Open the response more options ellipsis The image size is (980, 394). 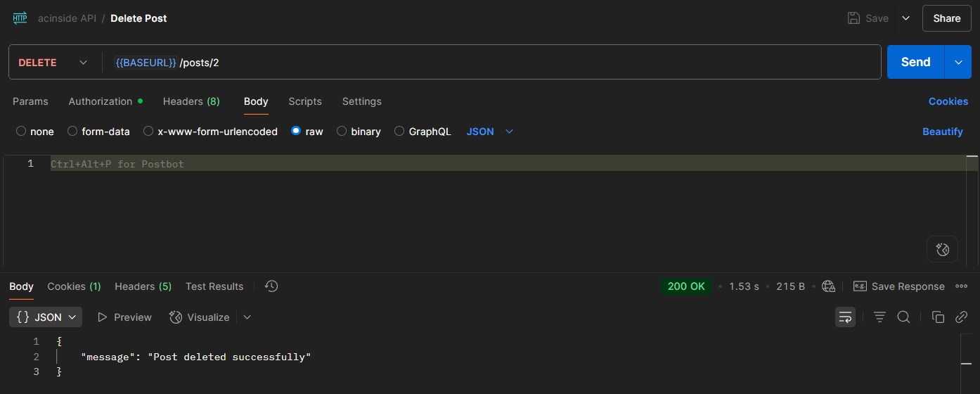tap(962, 286)
